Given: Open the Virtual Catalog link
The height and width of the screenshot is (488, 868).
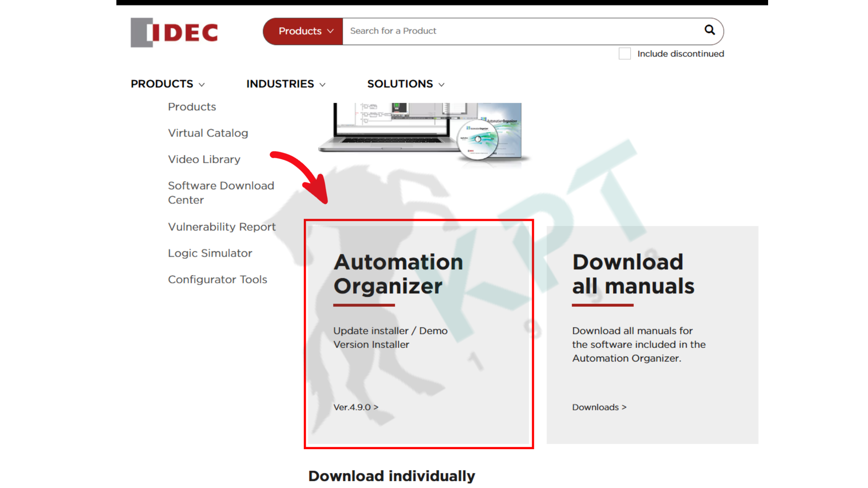Looking at the screenshot, I should [208, 133].
